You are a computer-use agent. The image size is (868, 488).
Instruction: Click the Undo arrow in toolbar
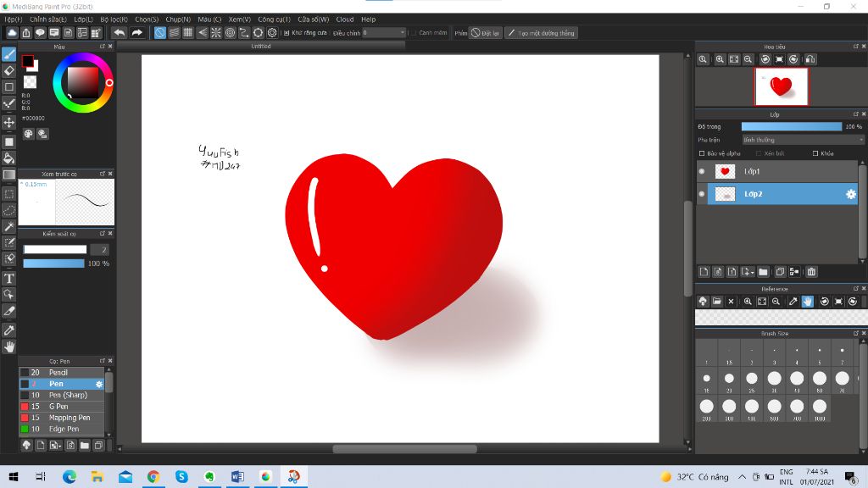(x=119, y=33)
